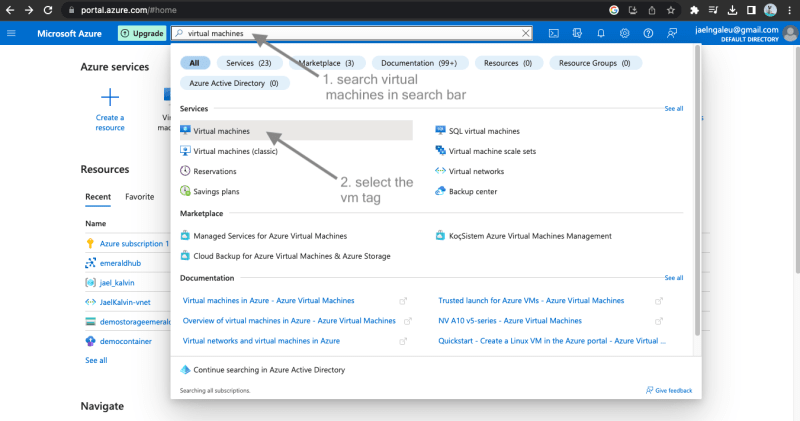Open the account avatar menu
The width and height of the screenshot is (800, 421).
point(790,34)
